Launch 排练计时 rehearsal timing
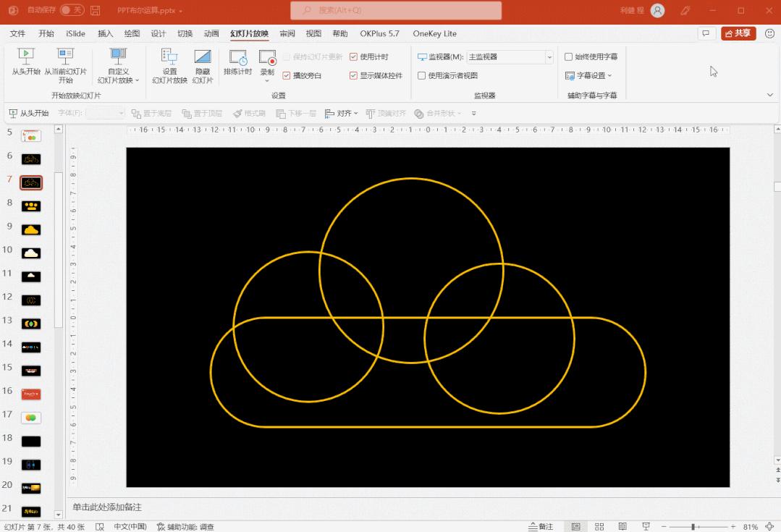The image size is (781, 532). [237, 58]
